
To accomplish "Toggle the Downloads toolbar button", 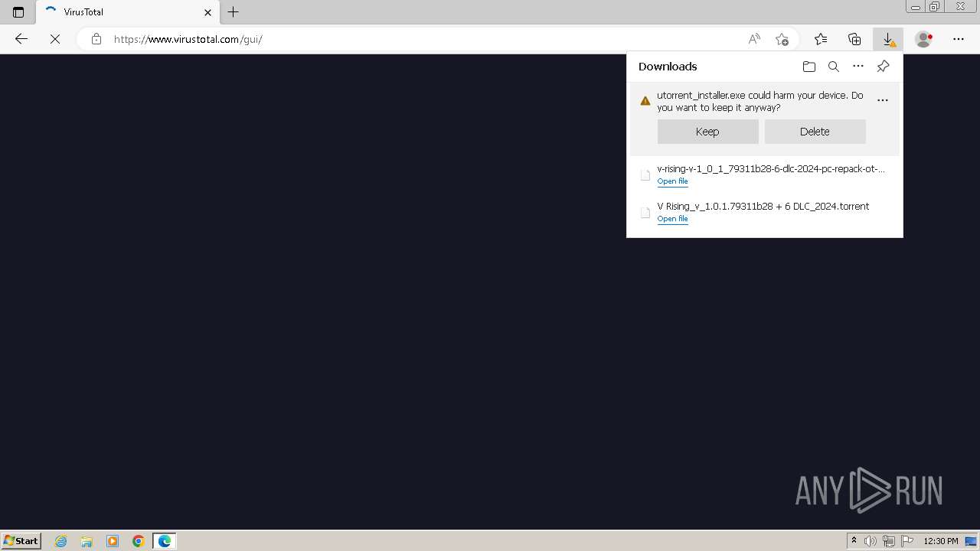I will click(888, 39).
